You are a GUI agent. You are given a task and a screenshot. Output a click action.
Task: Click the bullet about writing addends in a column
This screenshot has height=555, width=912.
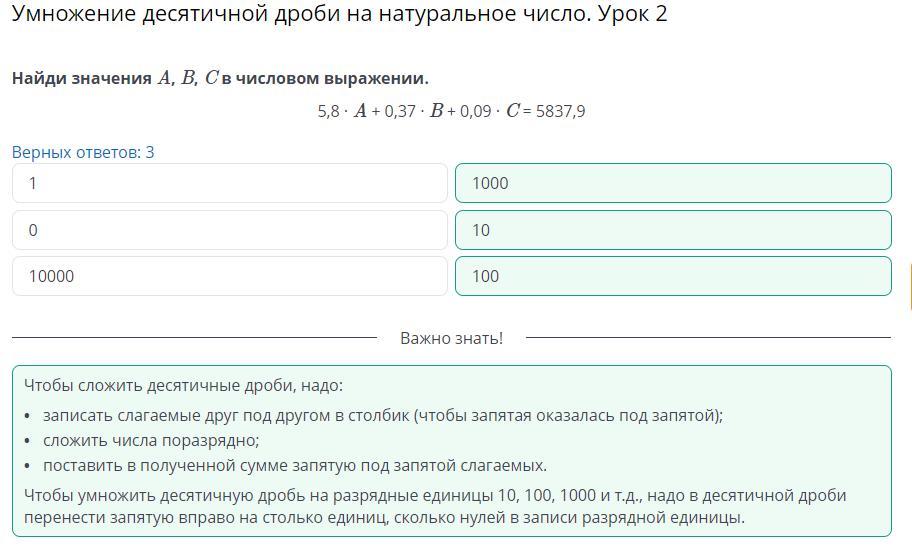[x=382, y=416]
